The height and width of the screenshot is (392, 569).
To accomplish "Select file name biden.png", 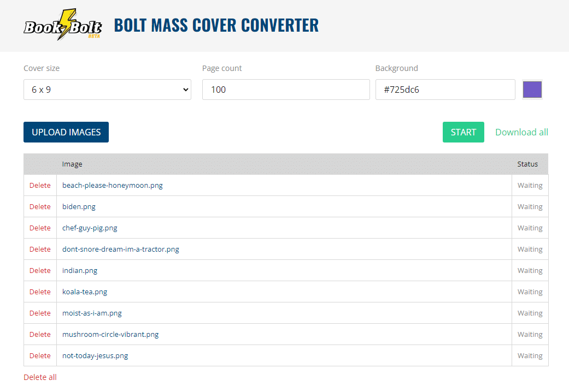I will point(79,207).
